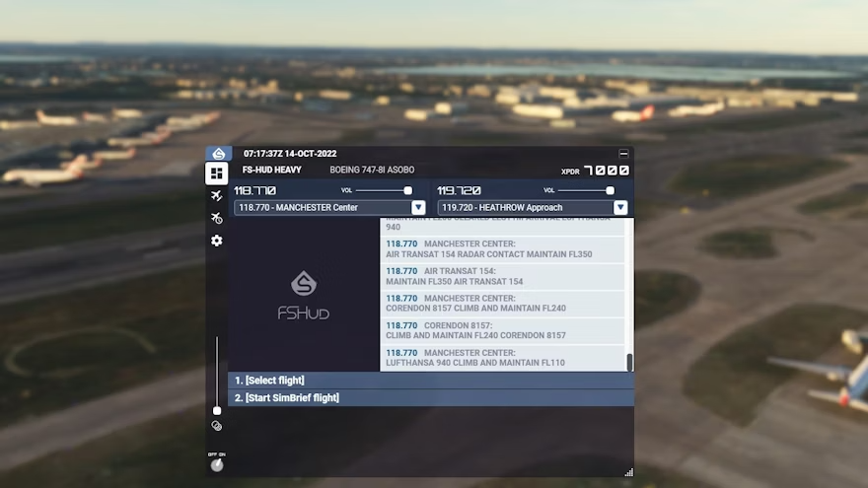Click the resize grip at window corner
This screenshot has height=488, width=868.
[x=629, y=472]
